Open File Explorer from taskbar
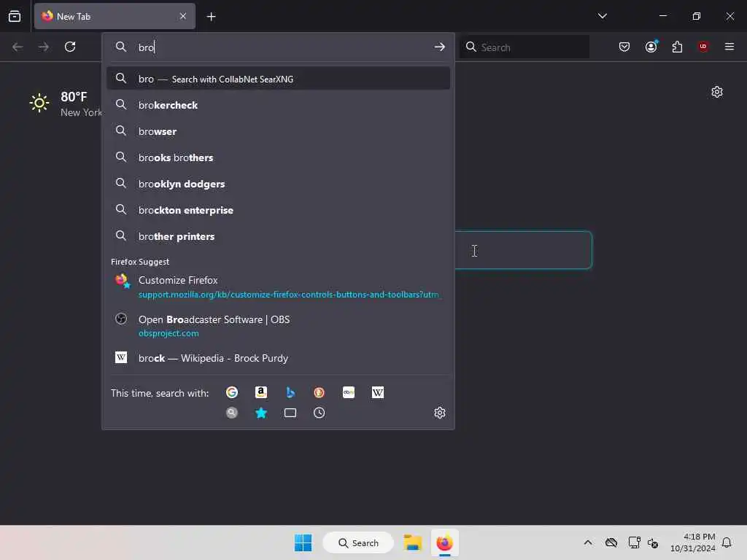Viewport: 747px width, 560px height. pos(413,542)
